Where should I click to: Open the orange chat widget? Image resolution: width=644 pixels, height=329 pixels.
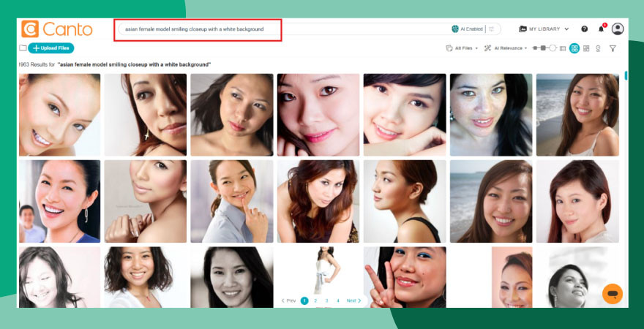coord(613,294)
